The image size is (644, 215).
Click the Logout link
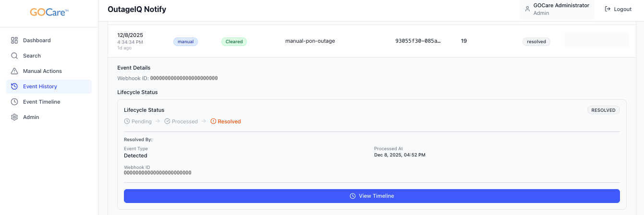click(618, 9)
